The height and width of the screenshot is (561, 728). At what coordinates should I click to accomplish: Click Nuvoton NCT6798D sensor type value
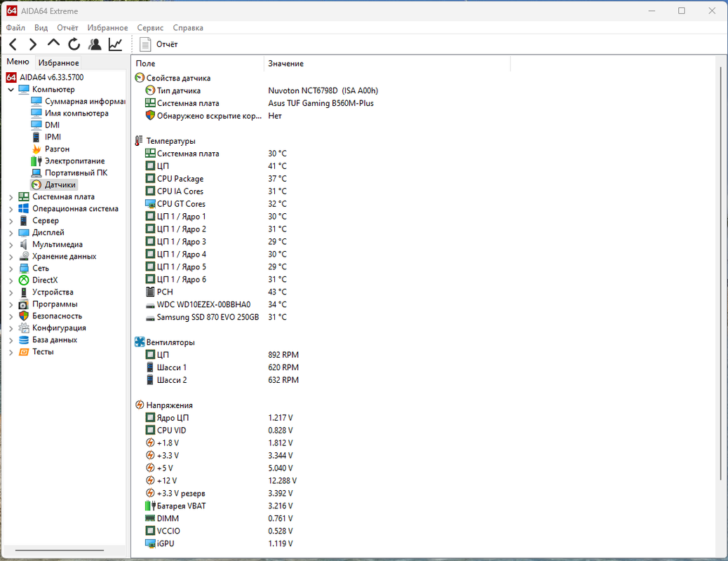(323, 90)
